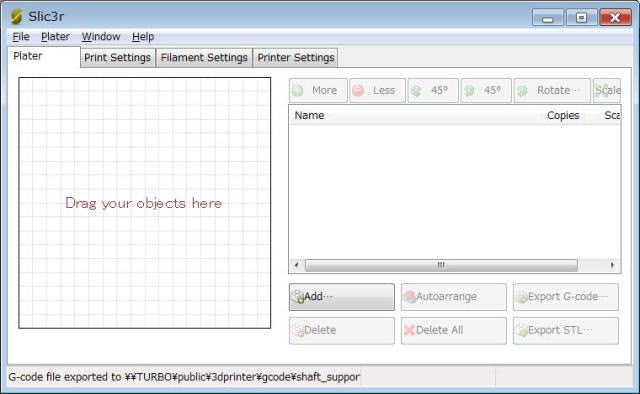The height and width of the screenshot is (394, 640).
Task: Delete the selected object
Action: (x=342, y=330)
